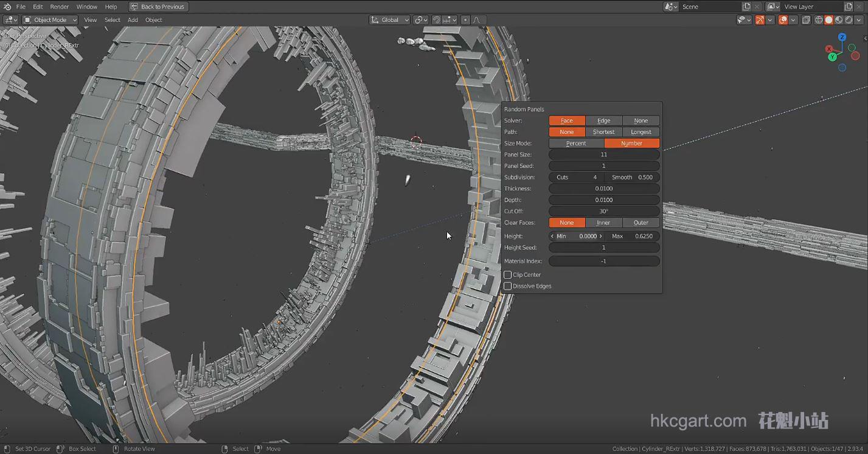The height and width of the screenshot is (454, 868).
Task: Switch to rendered viewport shading
Action: [x=849, y=20]
